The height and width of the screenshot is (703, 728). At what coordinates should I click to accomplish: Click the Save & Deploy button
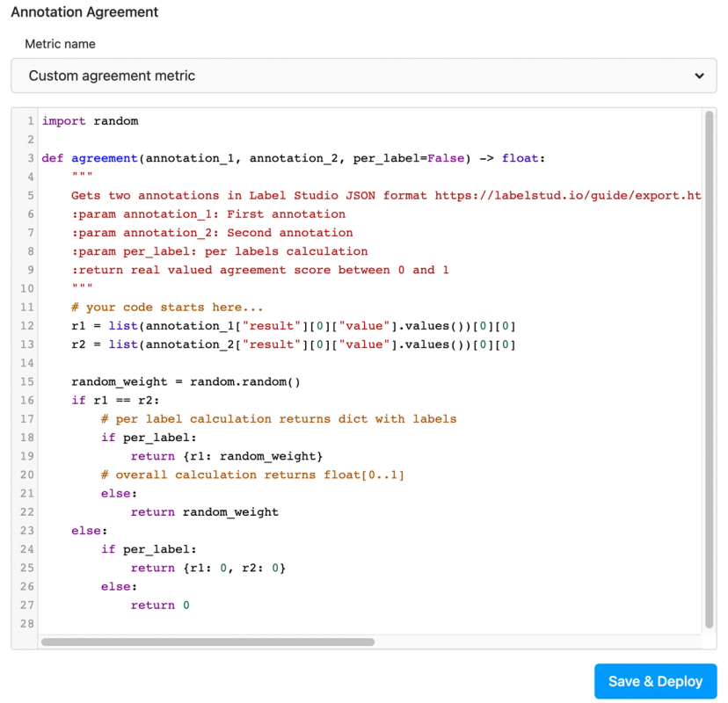[655, 681]
